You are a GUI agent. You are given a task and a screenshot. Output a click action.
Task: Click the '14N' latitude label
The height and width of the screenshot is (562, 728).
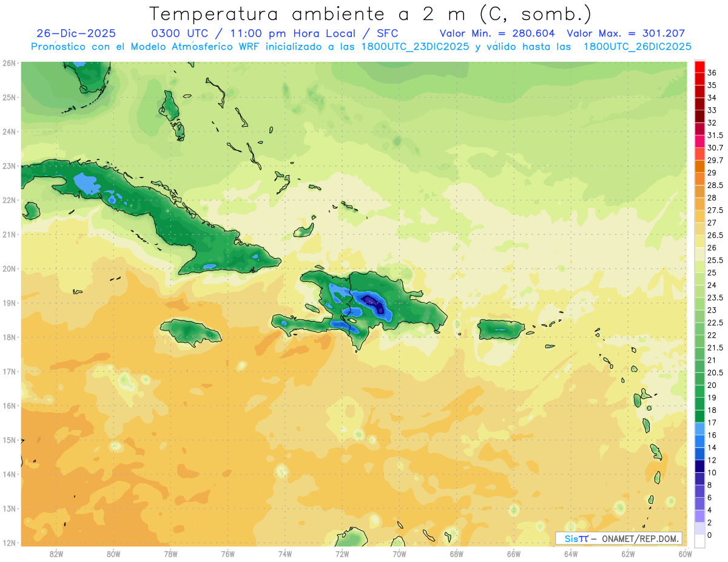[8, 474]
